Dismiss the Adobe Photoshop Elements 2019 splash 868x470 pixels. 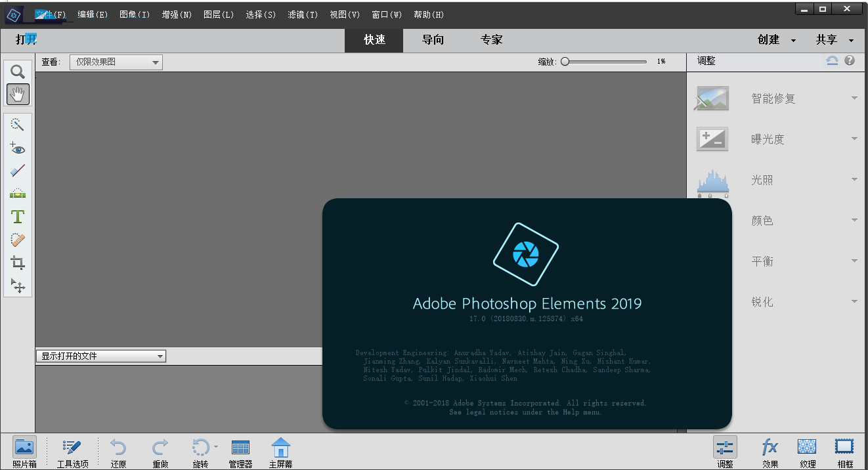[x=527, y=314]
